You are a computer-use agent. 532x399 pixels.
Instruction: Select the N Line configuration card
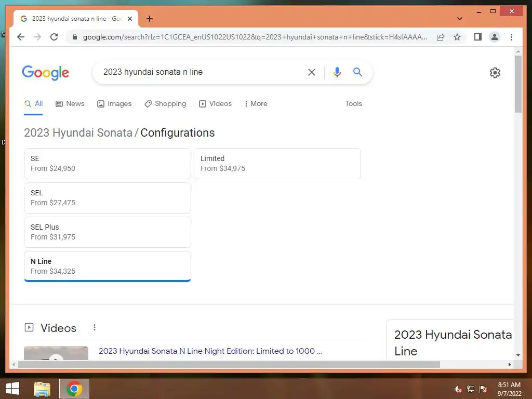coord(108,267)
